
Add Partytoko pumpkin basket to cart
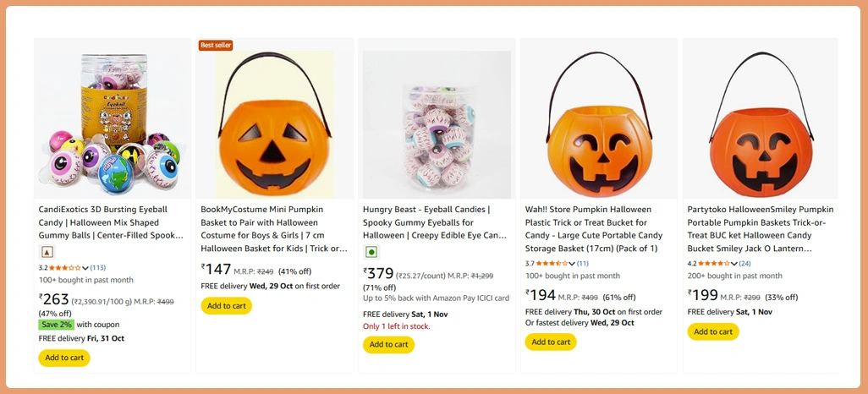[713, 331]
